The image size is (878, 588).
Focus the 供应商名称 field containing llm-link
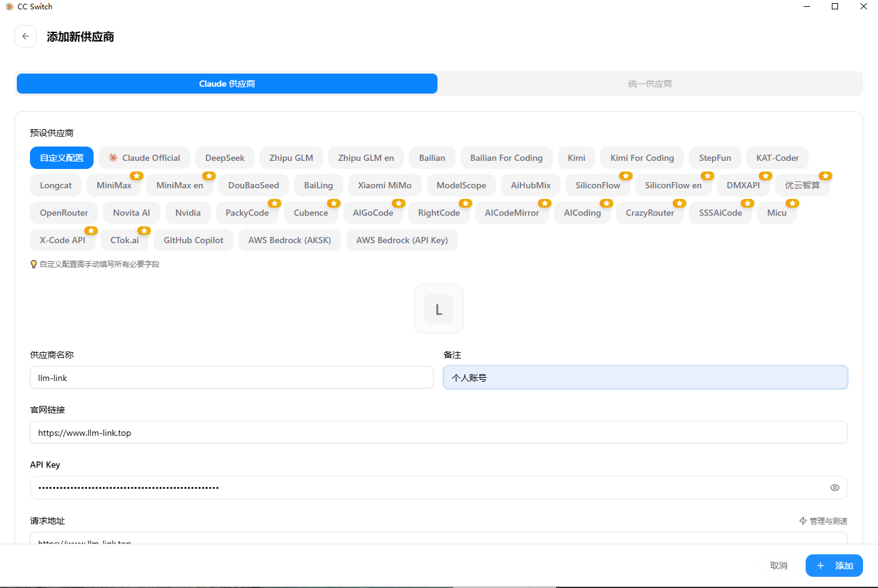coord(232,377)
